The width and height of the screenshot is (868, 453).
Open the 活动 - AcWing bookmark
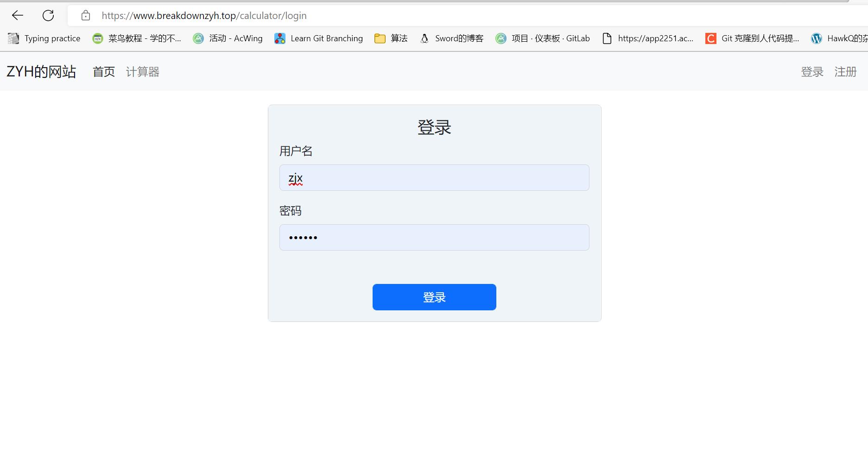tap(228, 38)
